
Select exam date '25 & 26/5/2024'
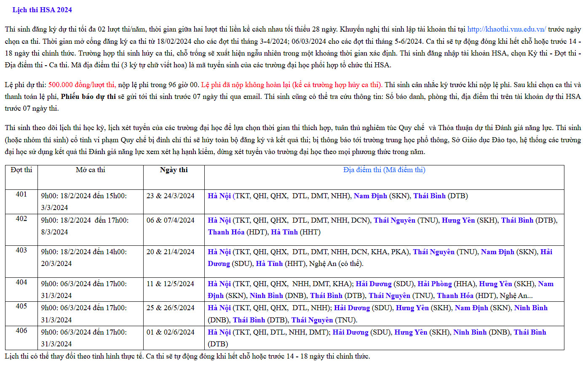pyautogui.click(x=171, y=308)
